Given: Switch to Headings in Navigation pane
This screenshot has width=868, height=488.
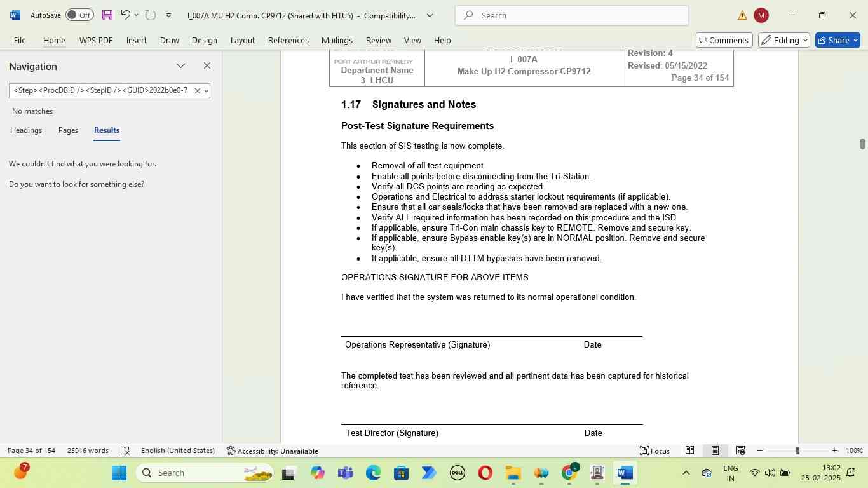Looking at the screenshot, I should point(26,130).
